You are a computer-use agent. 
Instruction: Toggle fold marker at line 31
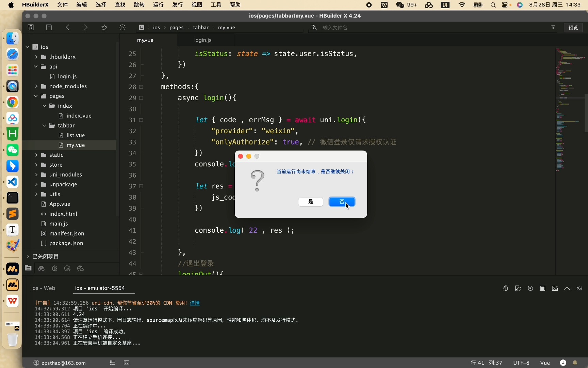(x=141, y=120)
